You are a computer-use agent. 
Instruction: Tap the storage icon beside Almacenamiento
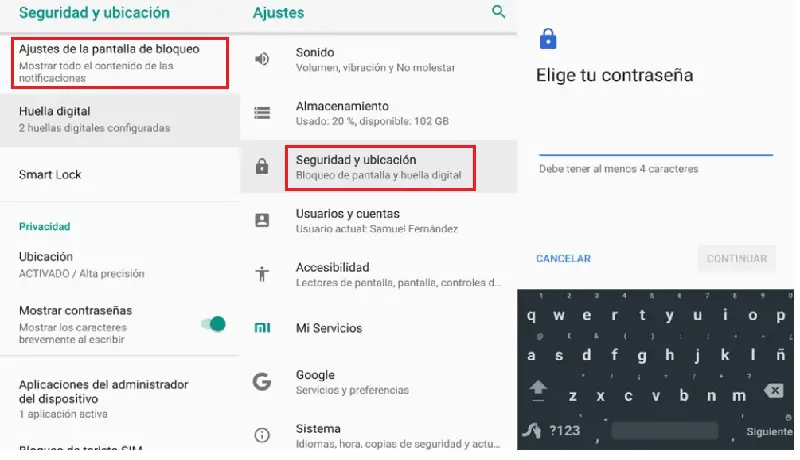(262, 113)
